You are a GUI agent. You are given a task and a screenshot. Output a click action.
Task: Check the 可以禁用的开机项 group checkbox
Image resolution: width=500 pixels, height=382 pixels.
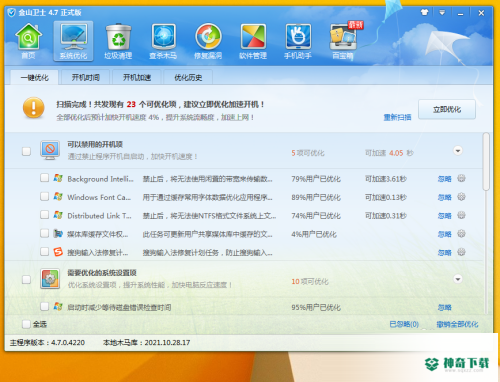(26, 151)
